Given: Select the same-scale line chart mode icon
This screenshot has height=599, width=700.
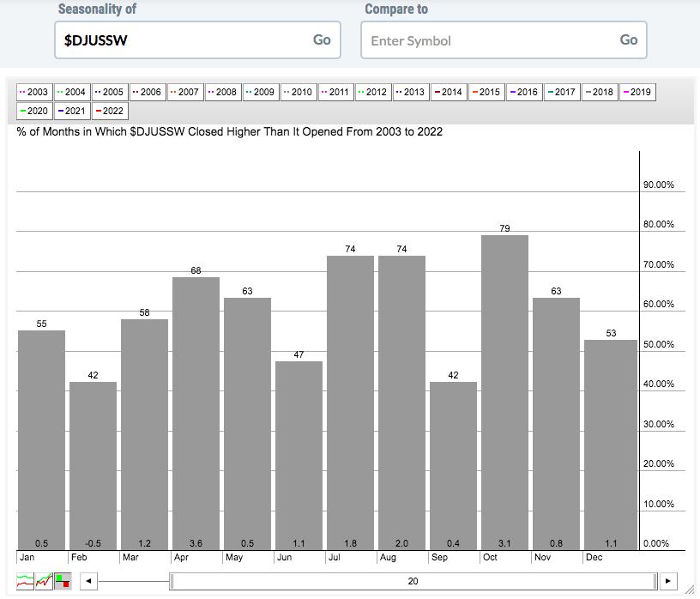Looking at the screenshot, I should (44, 581).
